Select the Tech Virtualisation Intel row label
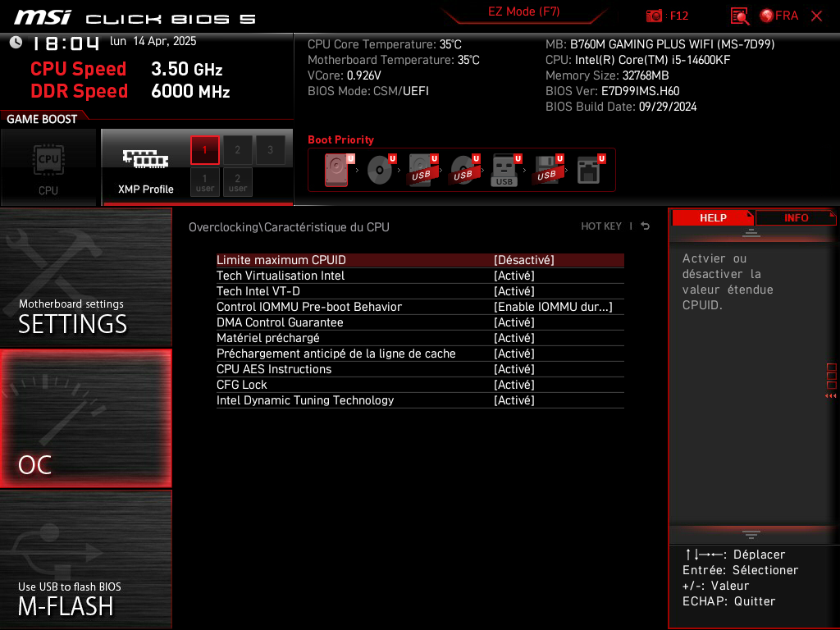 tap(281, 276)
